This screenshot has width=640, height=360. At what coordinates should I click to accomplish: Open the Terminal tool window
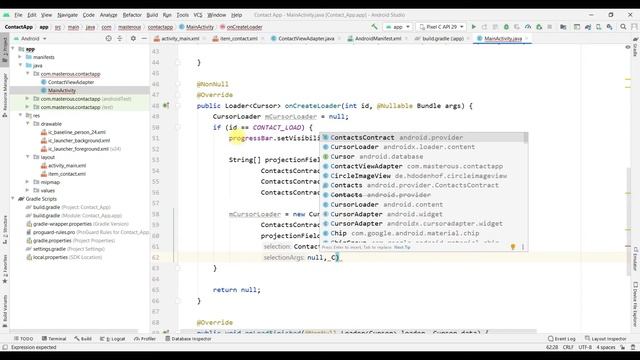click(54, 339)
